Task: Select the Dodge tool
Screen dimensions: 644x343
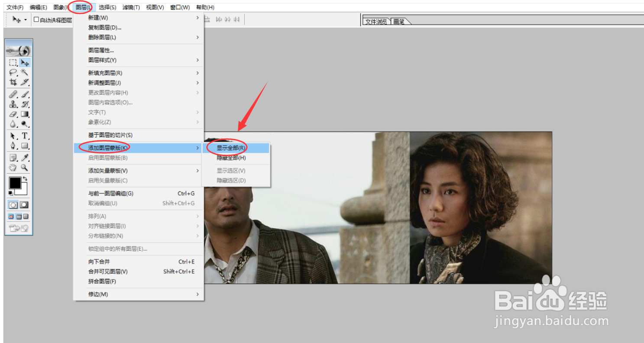Action: pos(25,124)
